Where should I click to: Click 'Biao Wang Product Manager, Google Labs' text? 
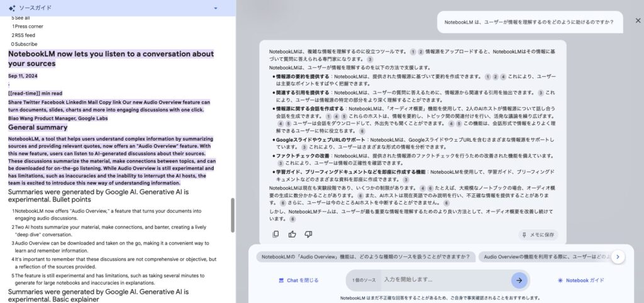coord(58,118)
